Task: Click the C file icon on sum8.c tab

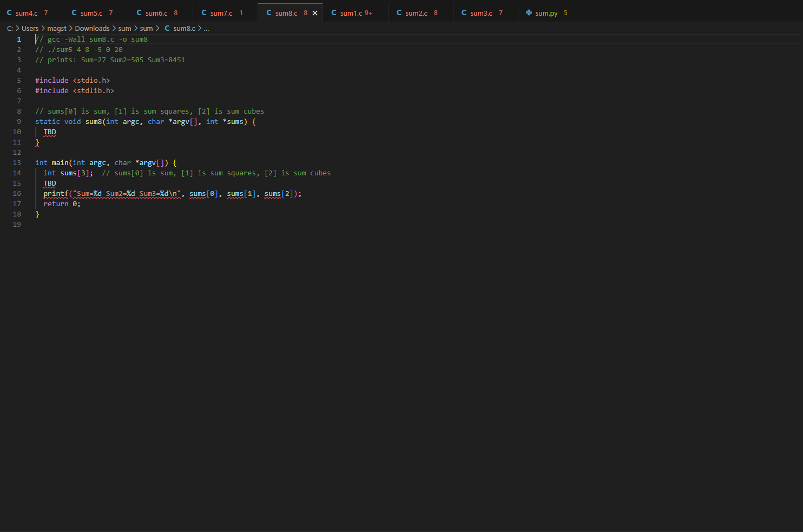Action: coord(269,12)
